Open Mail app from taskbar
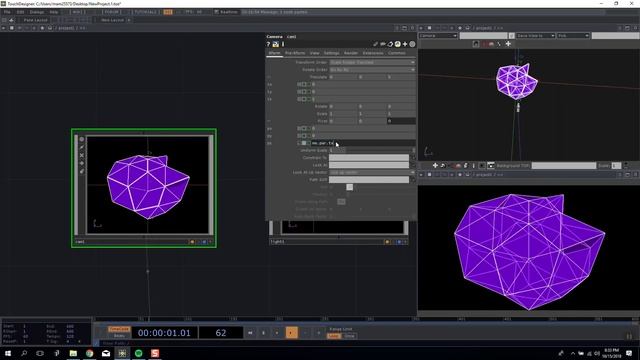 pyautogui.click(x=106, y=353)
